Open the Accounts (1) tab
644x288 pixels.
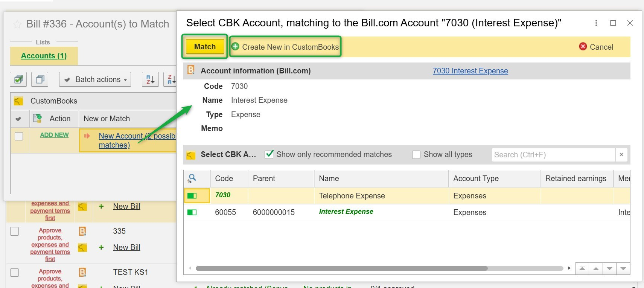pos(44,56)
